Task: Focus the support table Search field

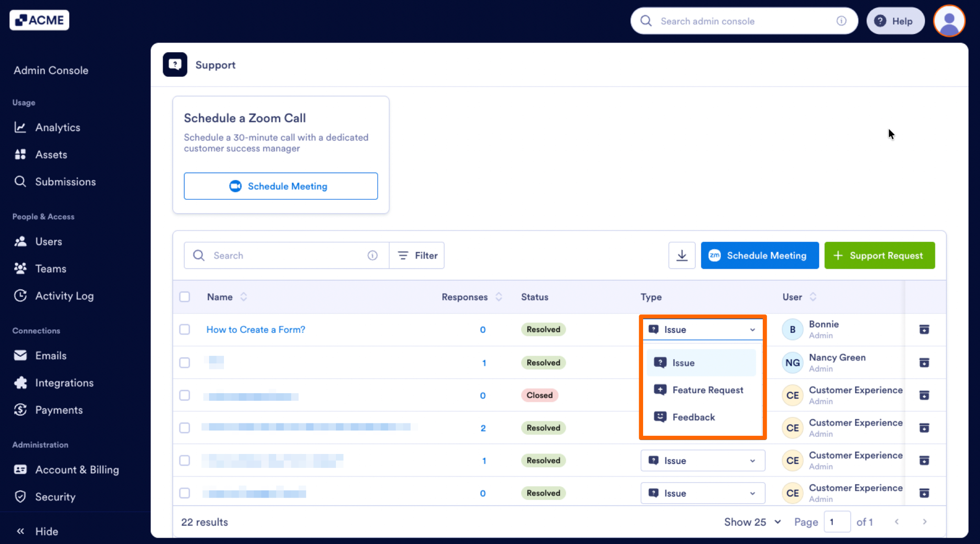Action: (286, 256)
